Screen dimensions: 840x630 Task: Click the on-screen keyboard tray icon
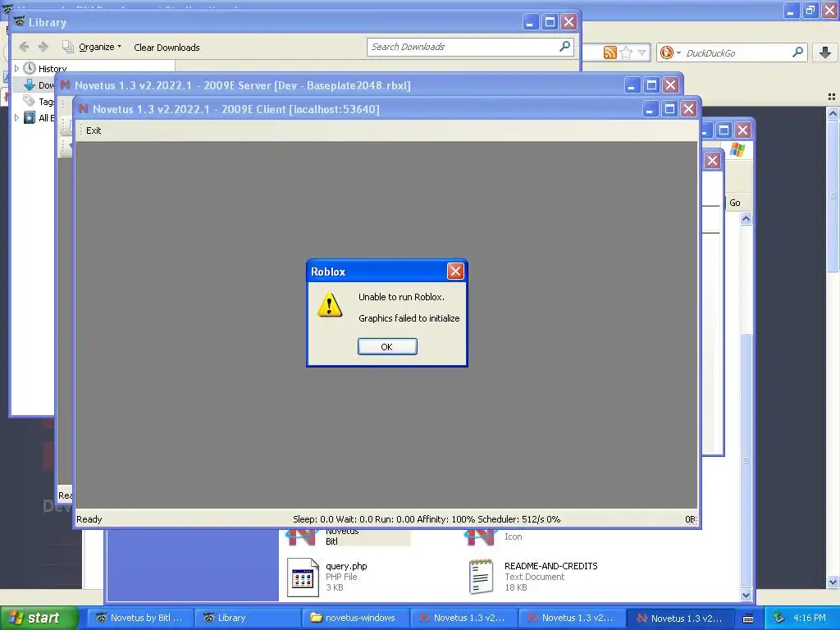click(748, 619)
